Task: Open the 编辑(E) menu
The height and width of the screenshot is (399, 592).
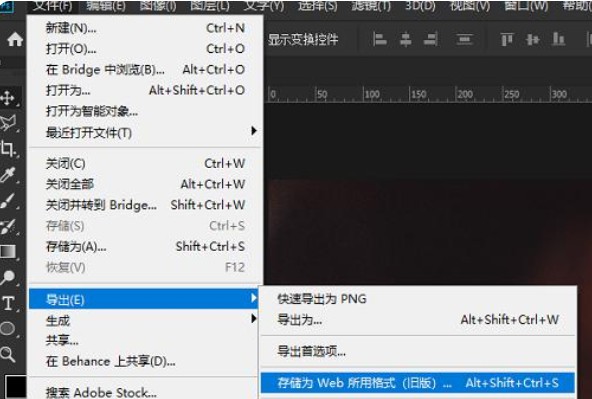Action: click(106, 6)
